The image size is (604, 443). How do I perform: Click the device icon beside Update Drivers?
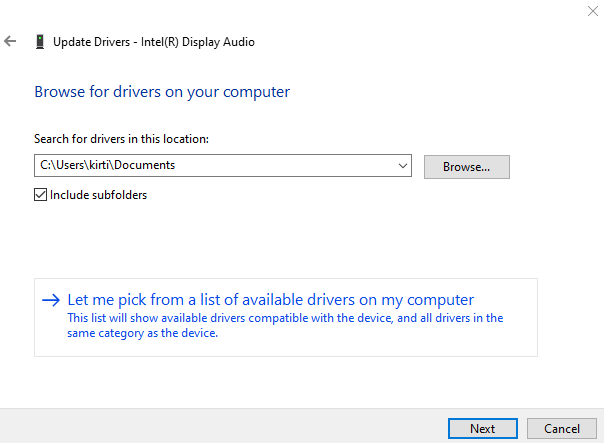(39, 42)
